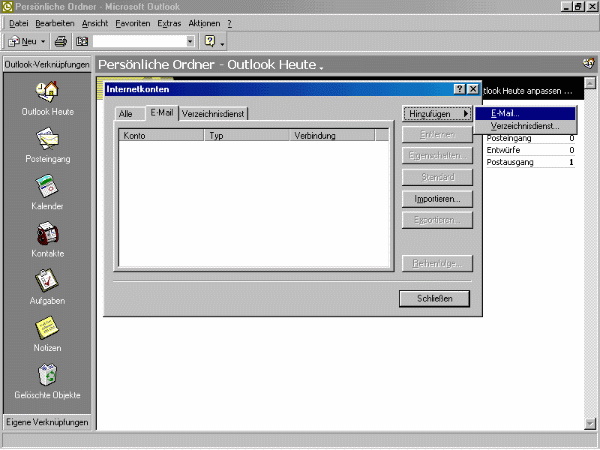
Task: Switch to the E-Mail tab
Action: click(x=162, y=112)
